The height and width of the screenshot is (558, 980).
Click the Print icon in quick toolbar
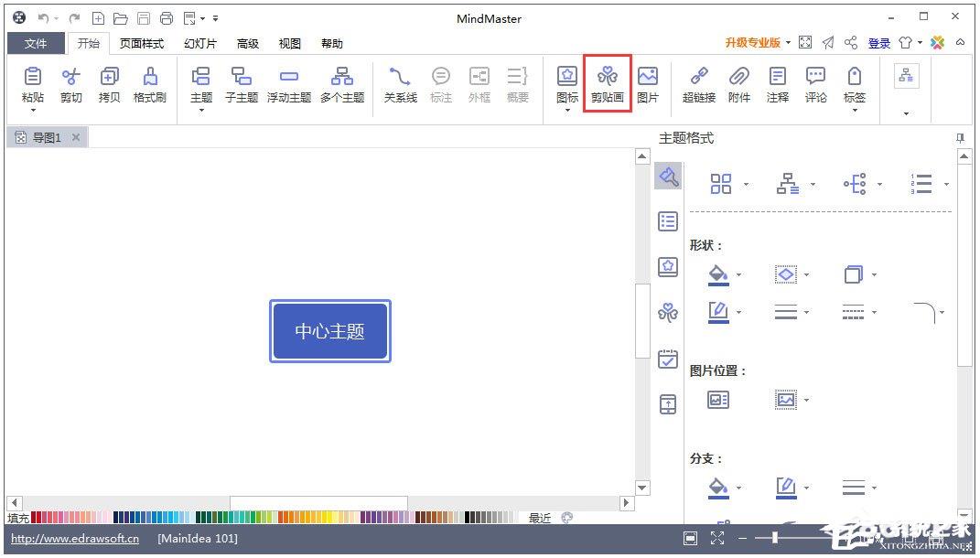167,18
